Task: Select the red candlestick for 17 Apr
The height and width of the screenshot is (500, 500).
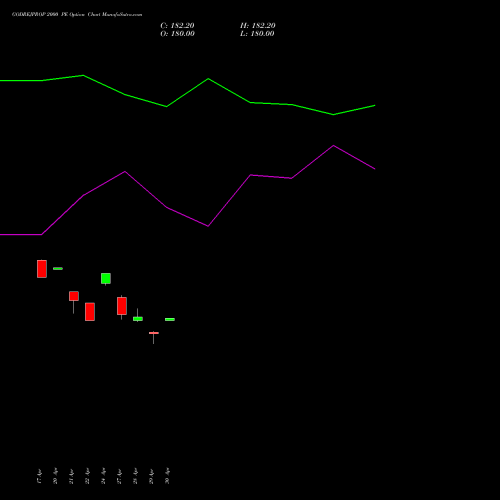Action: tap(42, 269)
